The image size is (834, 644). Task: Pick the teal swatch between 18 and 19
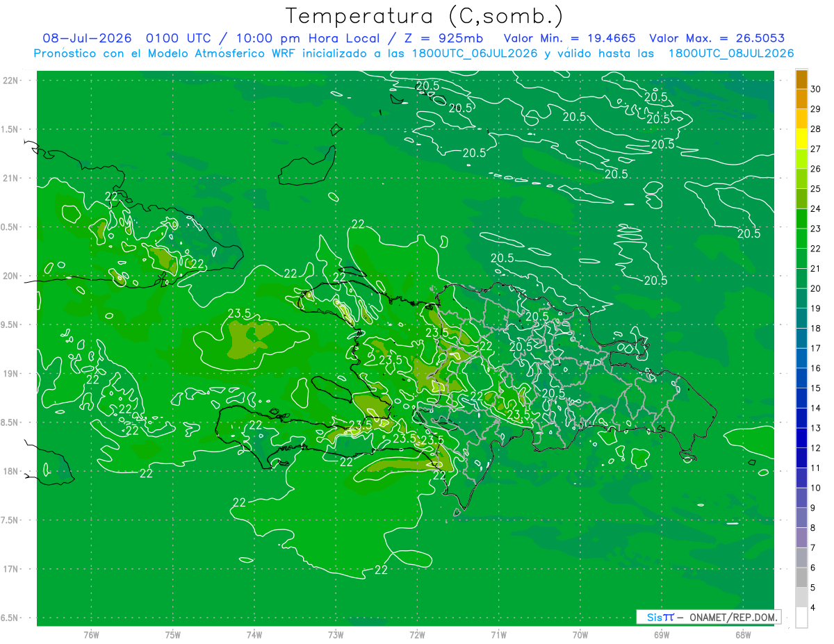coord(801,318)
